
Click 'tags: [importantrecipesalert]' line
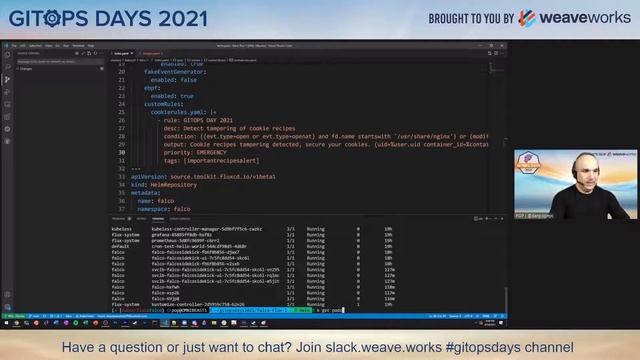tap(211, 160)
